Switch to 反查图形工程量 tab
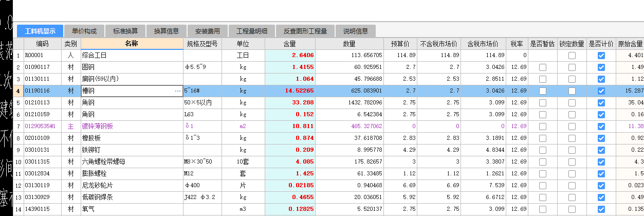The height and width of the screenshot is (216, 644). tap(305, 31)
